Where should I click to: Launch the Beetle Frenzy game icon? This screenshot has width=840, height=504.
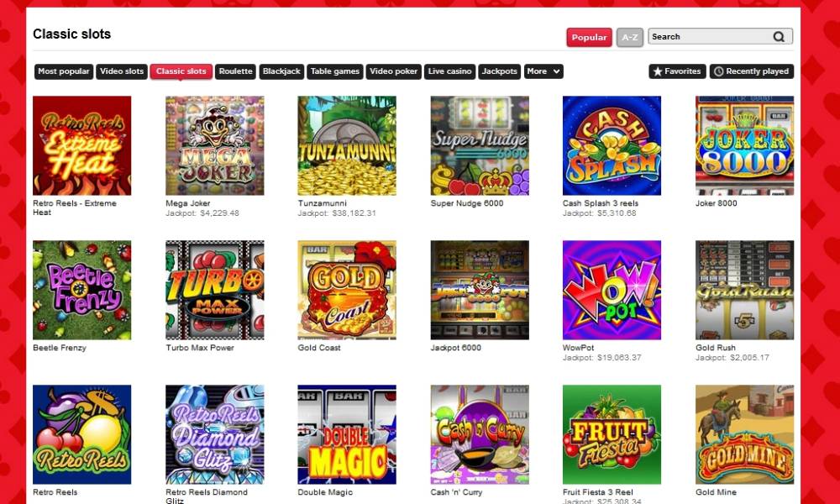click(x=82, y=290)
